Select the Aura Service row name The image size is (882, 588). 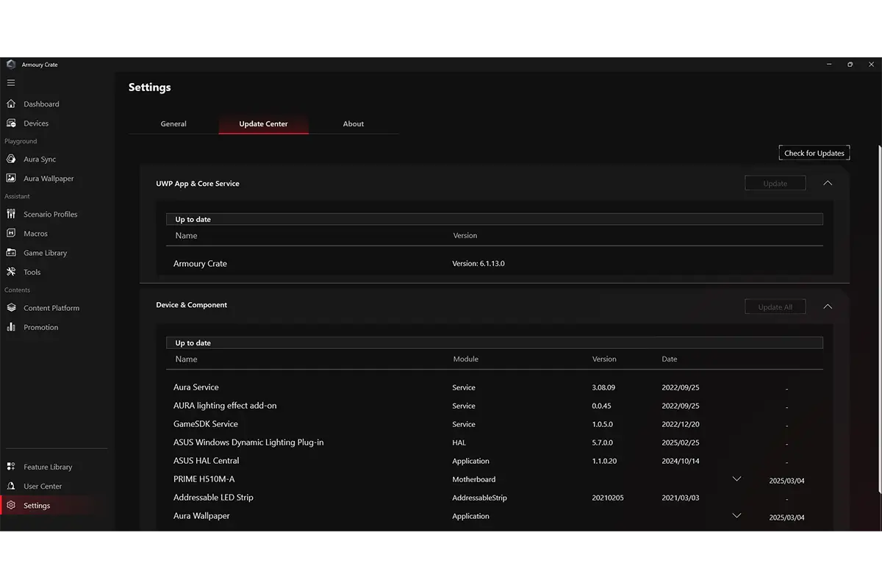pyautogui.click(x=196, y=387)
